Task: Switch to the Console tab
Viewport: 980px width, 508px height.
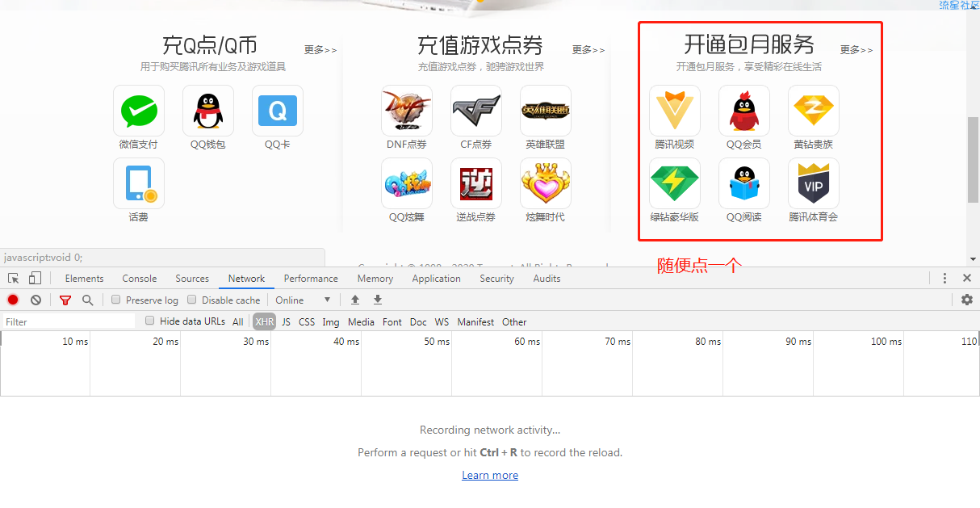Action: click(x=140, y=278)
